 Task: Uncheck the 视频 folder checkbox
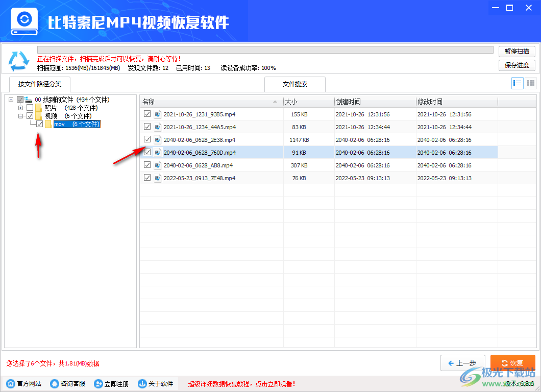tap(30, 116)
